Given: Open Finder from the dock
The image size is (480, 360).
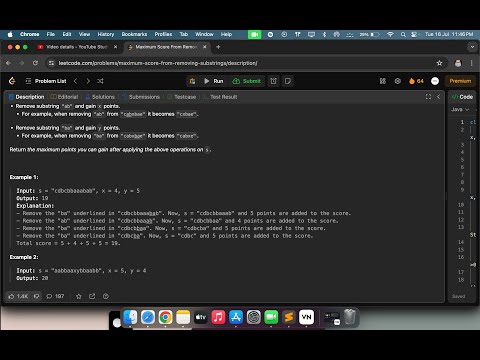Looking at the screenshot, I should click(130, 317).
